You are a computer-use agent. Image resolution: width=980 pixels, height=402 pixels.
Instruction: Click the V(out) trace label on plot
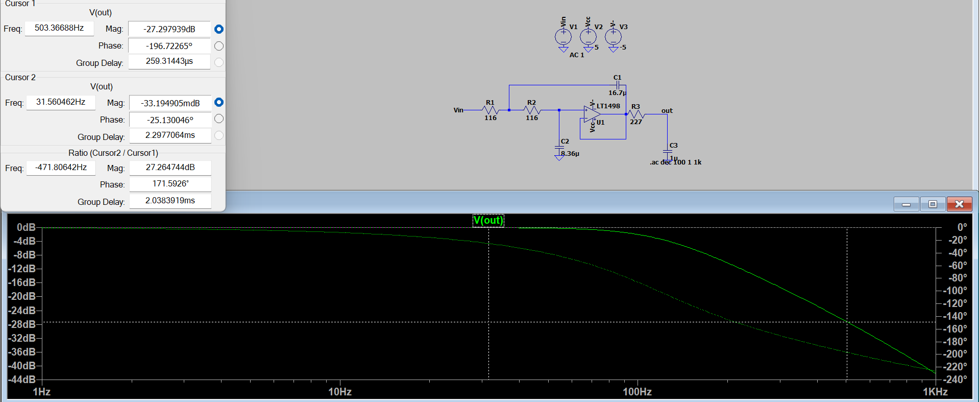pos(488,220)
